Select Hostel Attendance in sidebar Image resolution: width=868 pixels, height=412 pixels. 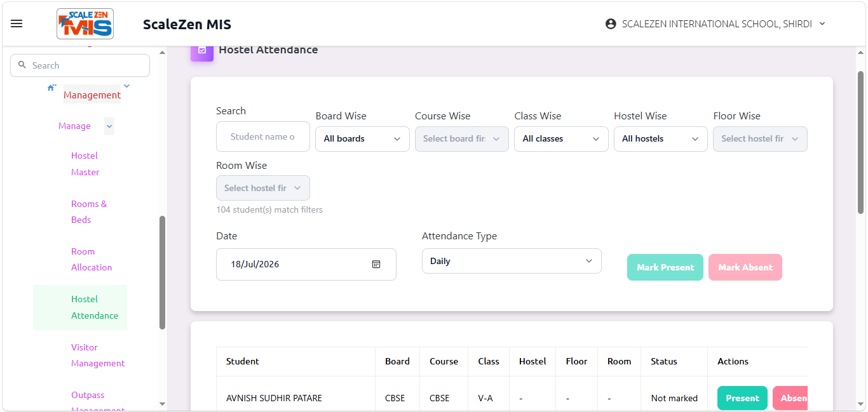pos(80,307)
